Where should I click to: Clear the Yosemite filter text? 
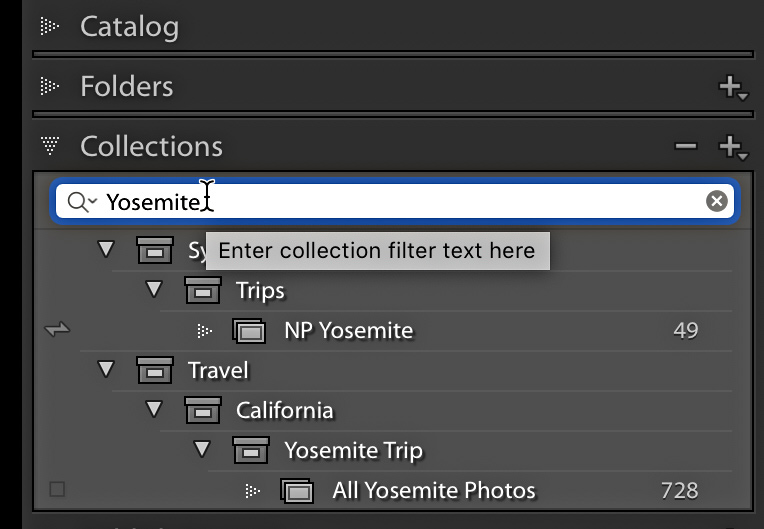tap(716, 201)
